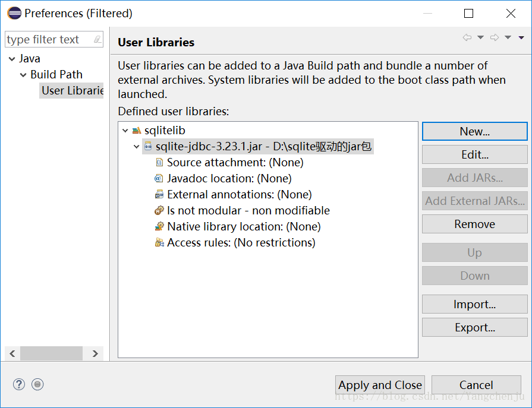Click the External annotations icon
This screenshot has height=408, width=532.
[159, 194]
